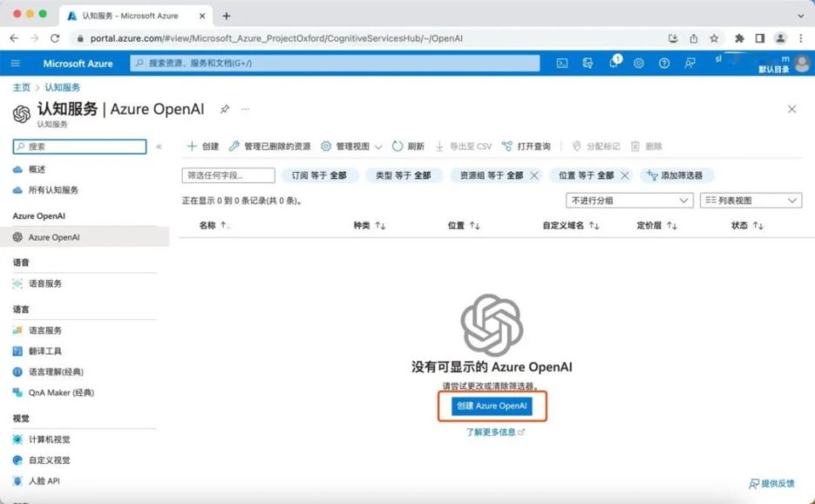Select 计算机视觉 in the sidebar
Image resolution: width=815 pixels, height=504 pixels.
tap(49, 439)
